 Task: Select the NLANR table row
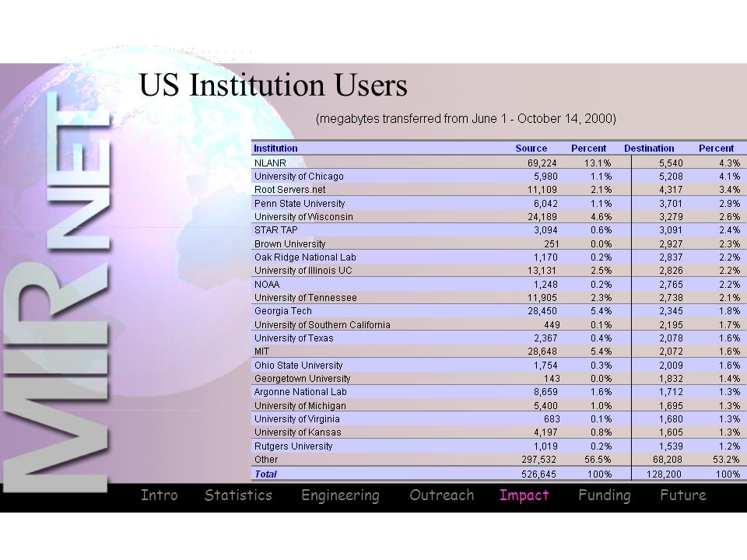coord(497,163)
